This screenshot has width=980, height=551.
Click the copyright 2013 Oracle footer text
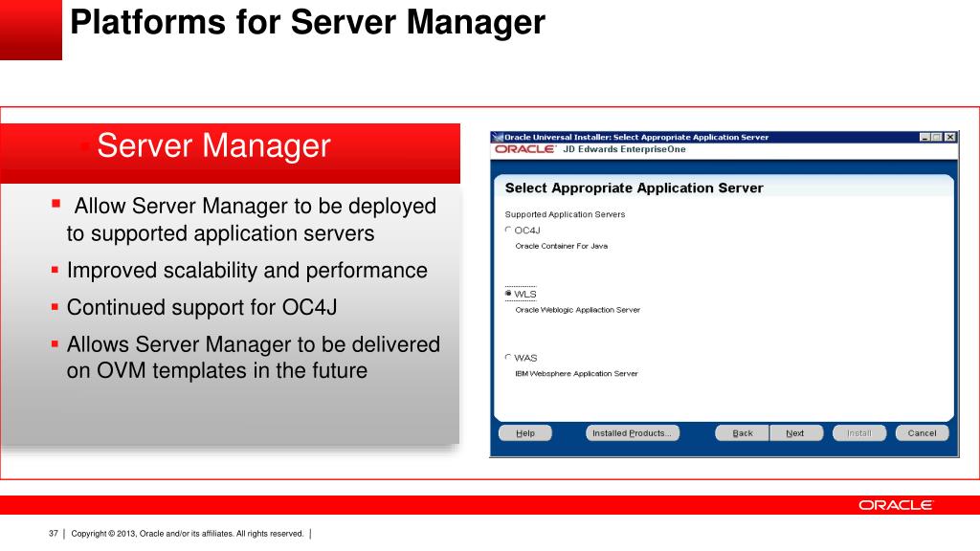click(187, 534)
